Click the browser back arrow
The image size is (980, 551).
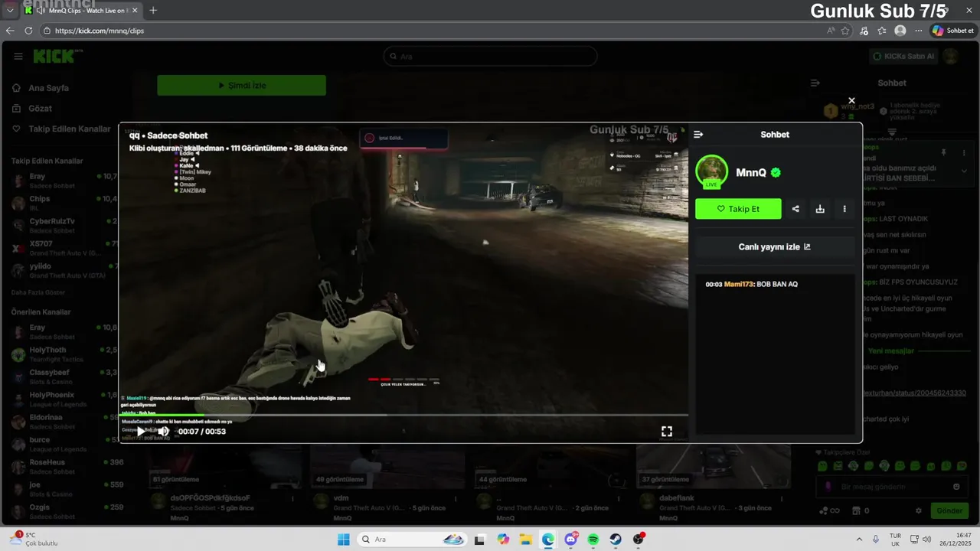pyautogui.click(x=10, y=31)
